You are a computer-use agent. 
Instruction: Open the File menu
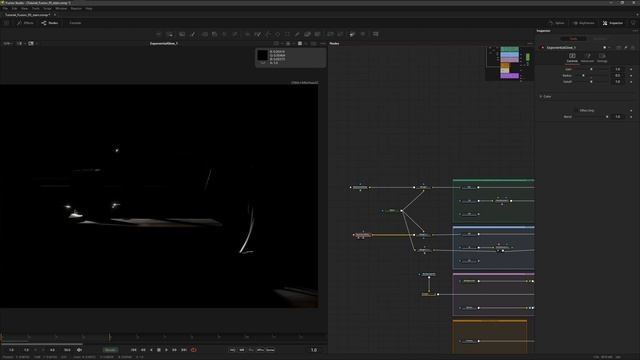(5, 8)
